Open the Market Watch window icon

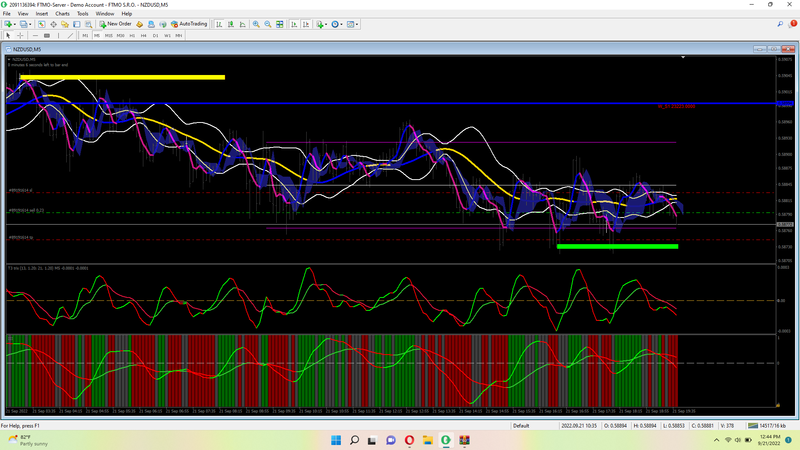pyautogui.click(x=42, y=23)
